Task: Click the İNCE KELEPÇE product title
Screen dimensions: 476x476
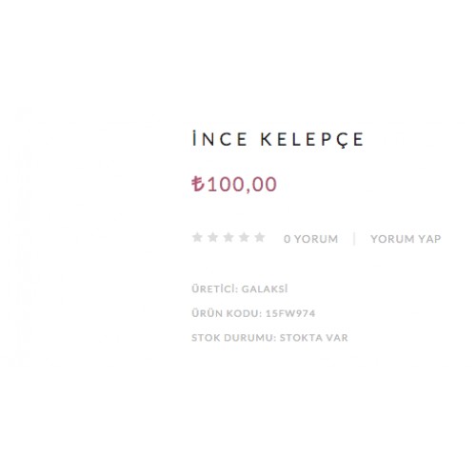Action: click(x=278, y=139)
